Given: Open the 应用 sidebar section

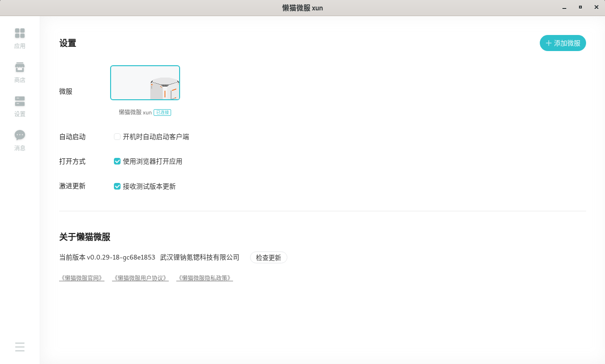Looking at the screenshot, I should coord(20,39).
